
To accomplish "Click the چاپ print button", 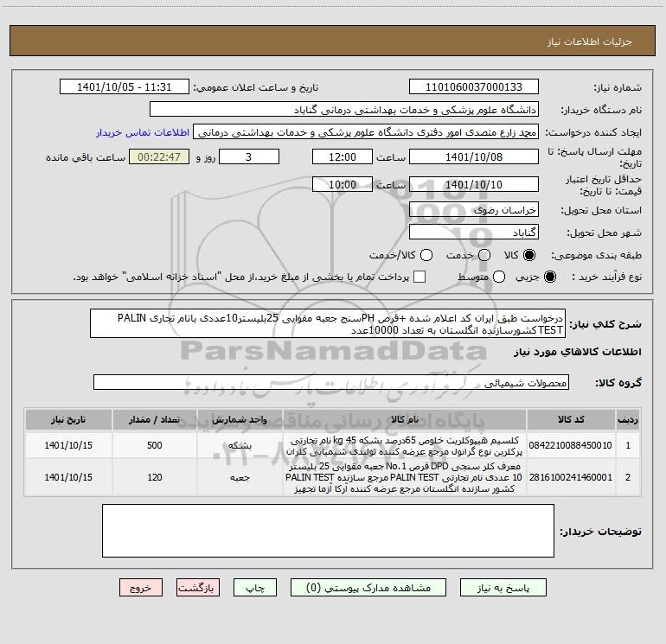I will coord(255,588).
